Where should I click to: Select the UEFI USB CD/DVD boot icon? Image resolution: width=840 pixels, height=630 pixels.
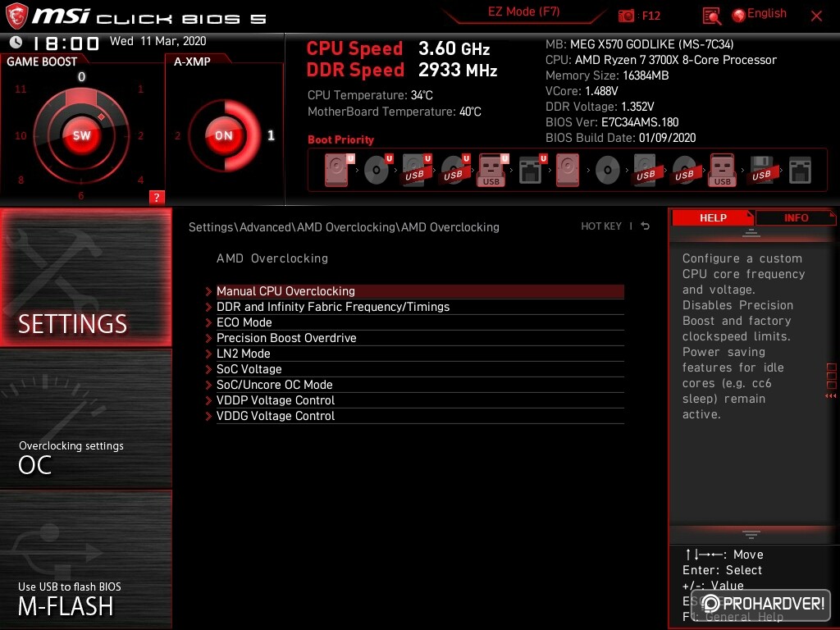(454, 170)
